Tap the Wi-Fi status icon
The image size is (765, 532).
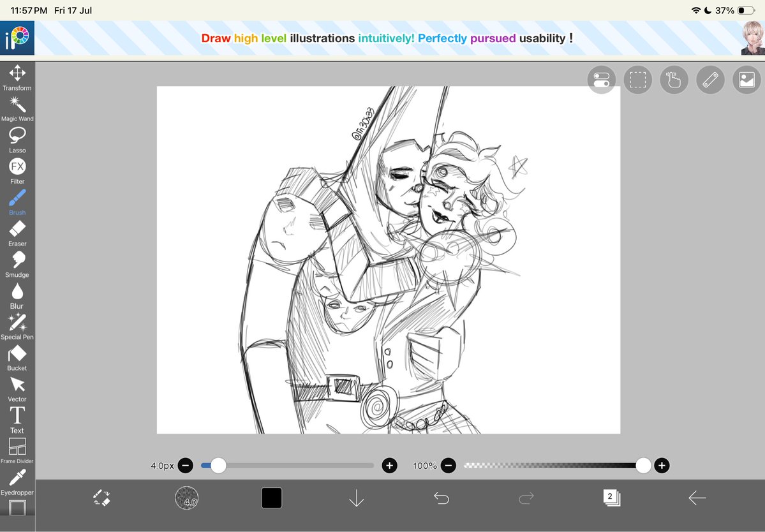tap(696, 10)
